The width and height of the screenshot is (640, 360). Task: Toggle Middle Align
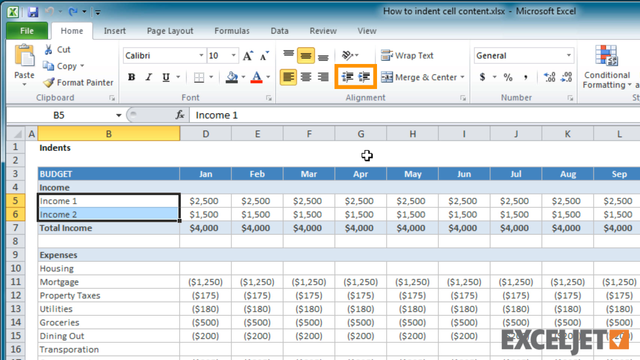click(306, 56)
